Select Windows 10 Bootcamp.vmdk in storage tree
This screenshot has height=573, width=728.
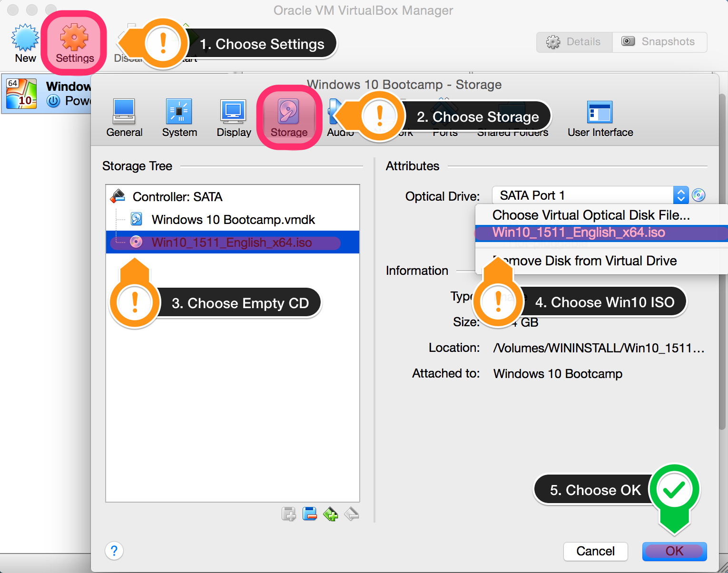pyautogui.click(x=233, y=220)
